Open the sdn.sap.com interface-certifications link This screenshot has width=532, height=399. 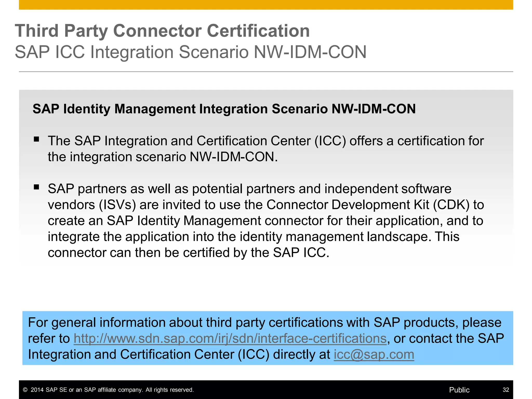click(x=230, y=338)
